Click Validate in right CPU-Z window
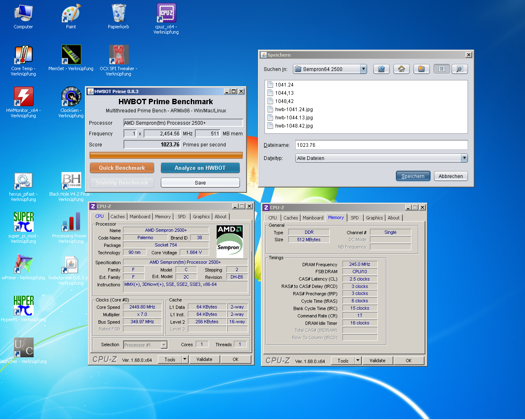The image size is (525, 420). [x=377, y=361]
